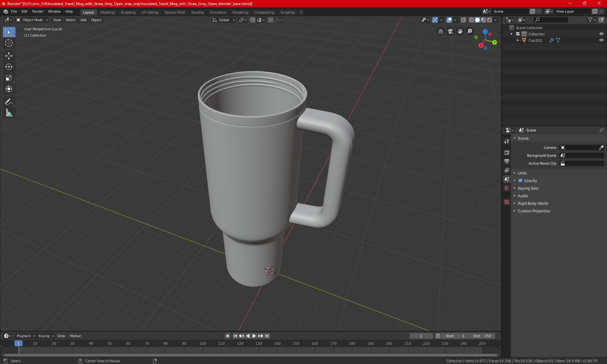This screenshot has height=364, width=607.
Task: Switch to Wireframe viewport shading
Action: click(471, 20)
